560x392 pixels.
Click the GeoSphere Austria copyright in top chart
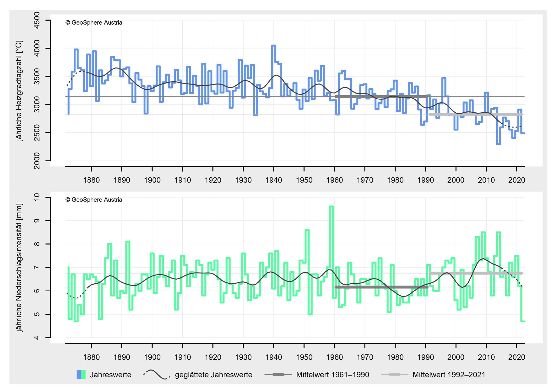coord(94,23)
